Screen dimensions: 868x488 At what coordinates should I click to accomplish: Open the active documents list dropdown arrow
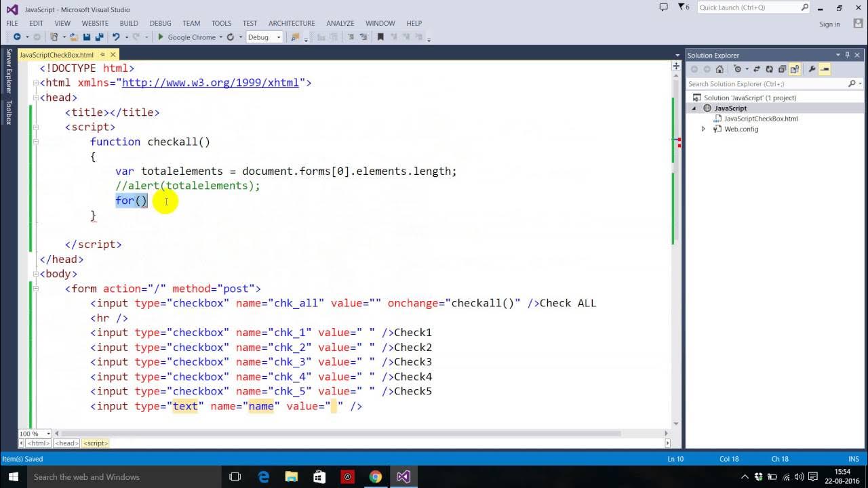[x=677, y=55]
